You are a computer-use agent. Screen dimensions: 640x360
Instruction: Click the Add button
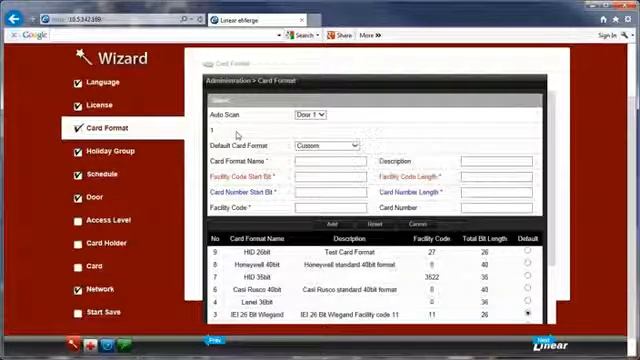pos(332,224)
